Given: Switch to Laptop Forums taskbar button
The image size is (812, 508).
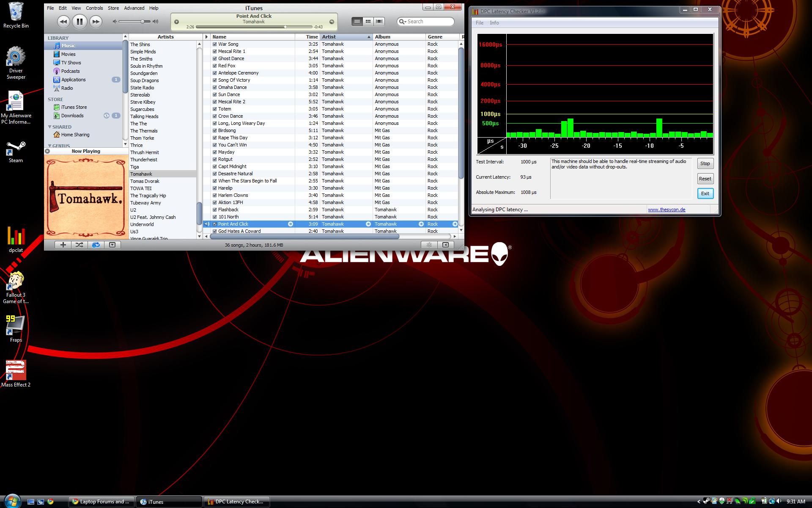Looking at the screenshot, I should (x=101, y=502).
